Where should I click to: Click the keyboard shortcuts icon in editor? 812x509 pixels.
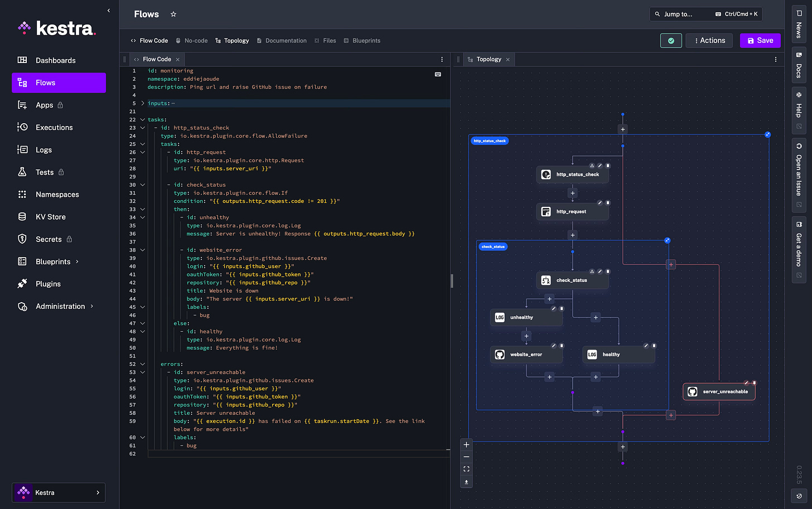[x=438, y=74]
